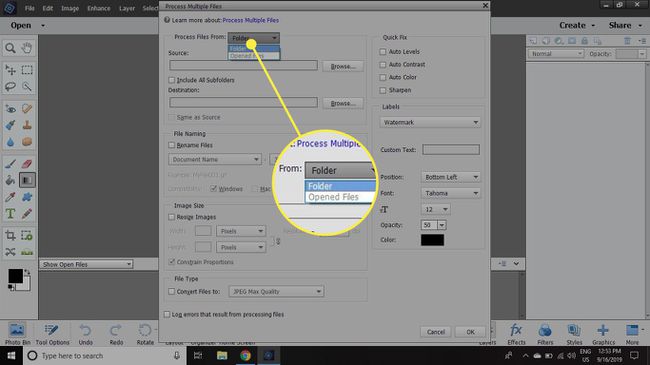Open the Tahoma font dropdown
650x365 pixels.
pos(451,193)
